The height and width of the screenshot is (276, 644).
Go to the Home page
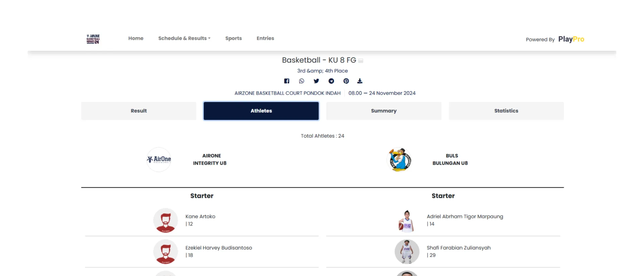click(x=136, y=38)
